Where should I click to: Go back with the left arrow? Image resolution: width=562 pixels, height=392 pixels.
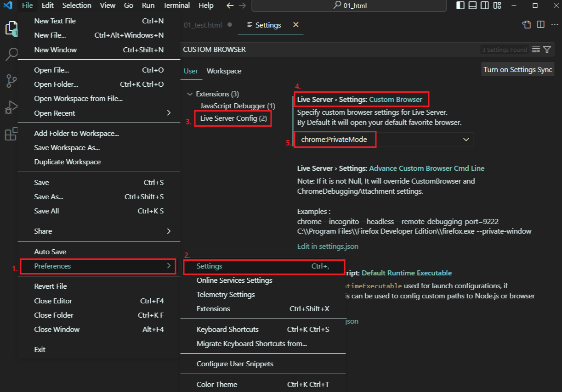(230, 6)
